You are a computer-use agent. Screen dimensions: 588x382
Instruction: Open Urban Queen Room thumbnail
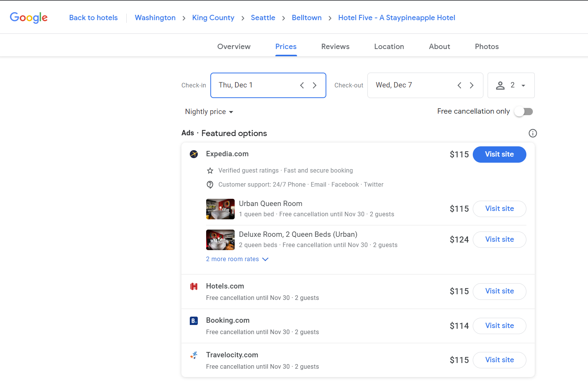click(220, 209)
